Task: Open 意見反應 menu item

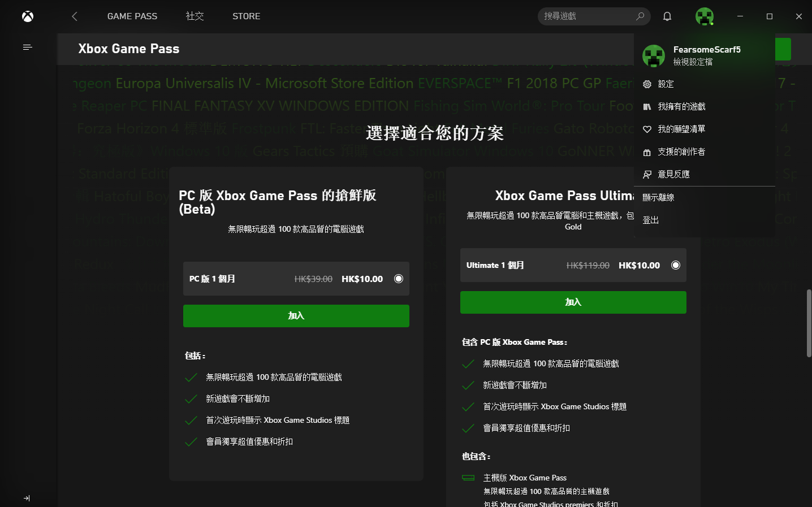Action: tap(704, 175)
